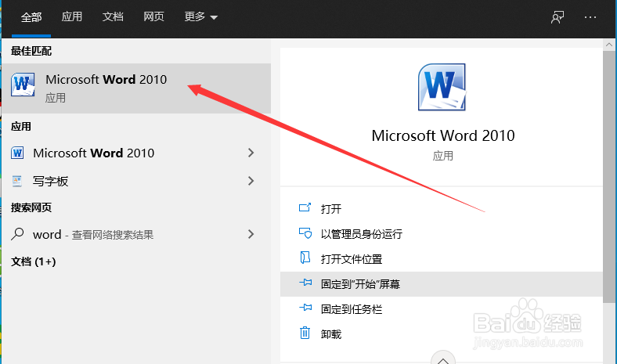Expand the word web search chevron
Screen dimensions: 617x364
[x=251, y=235]
